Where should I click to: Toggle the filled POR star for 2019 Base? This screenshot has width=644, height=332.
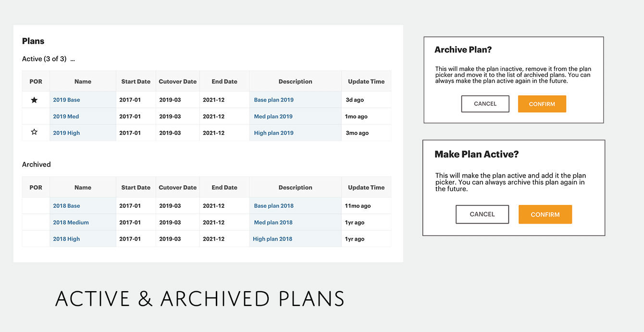34,100
